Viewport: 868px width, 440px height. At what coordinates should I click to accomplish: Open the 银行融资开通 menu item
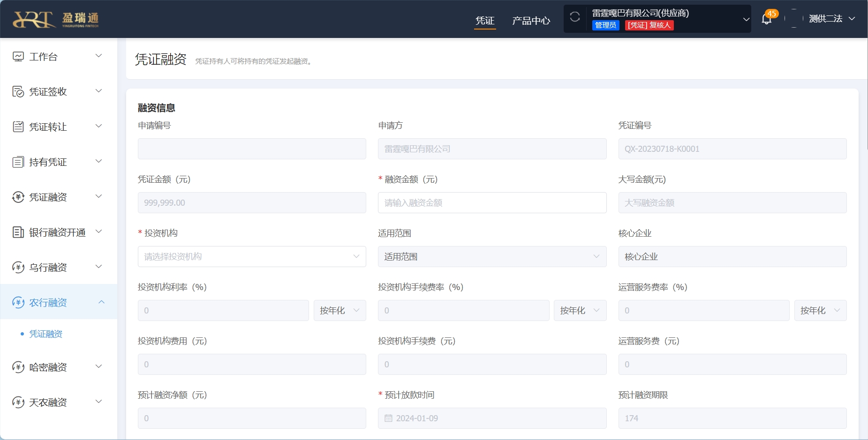click(x=59, y=232)
